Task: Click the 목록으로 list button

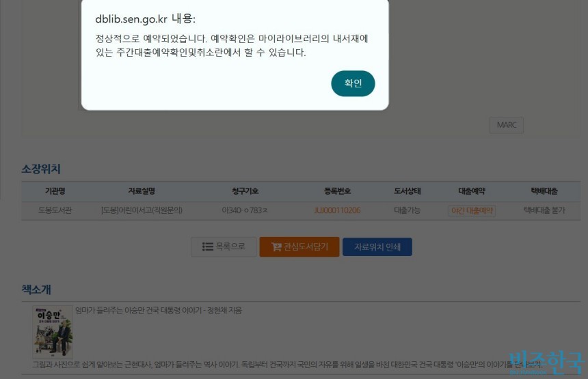Action: pos(224,247)
